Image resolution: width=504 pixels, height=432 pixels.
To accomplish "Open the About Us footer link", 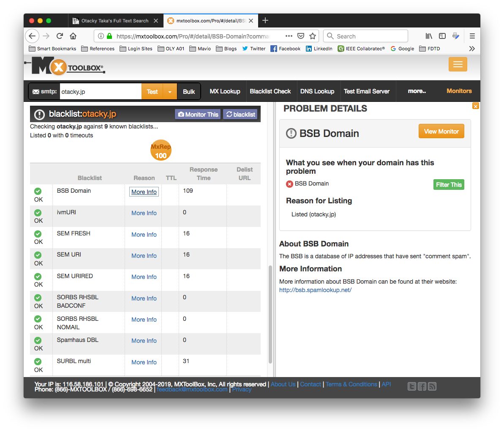I will pos(283,384).
